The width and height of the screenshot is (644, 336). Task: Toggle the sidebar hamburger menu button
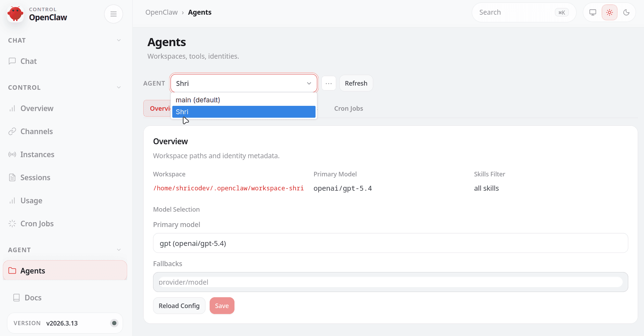click(114, 14)
